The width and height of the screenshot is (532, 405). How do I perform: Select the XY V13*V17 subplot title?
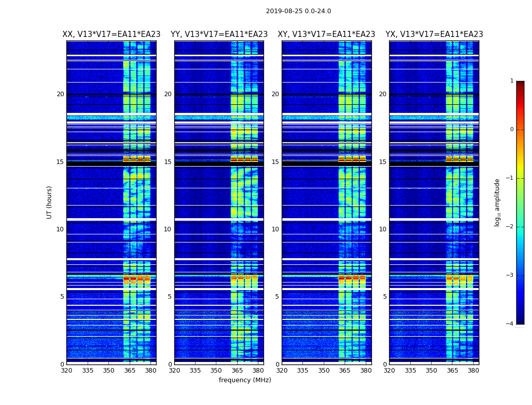click(x=326, y=34)
